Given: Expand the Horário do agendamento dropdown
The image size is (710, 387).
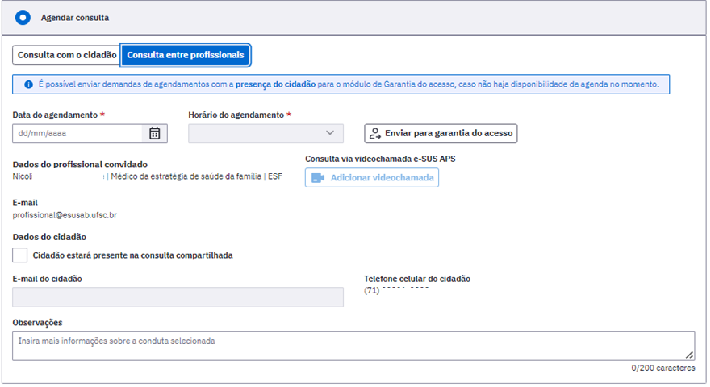Looking at the screenshot, I should (x=266, y=134).
